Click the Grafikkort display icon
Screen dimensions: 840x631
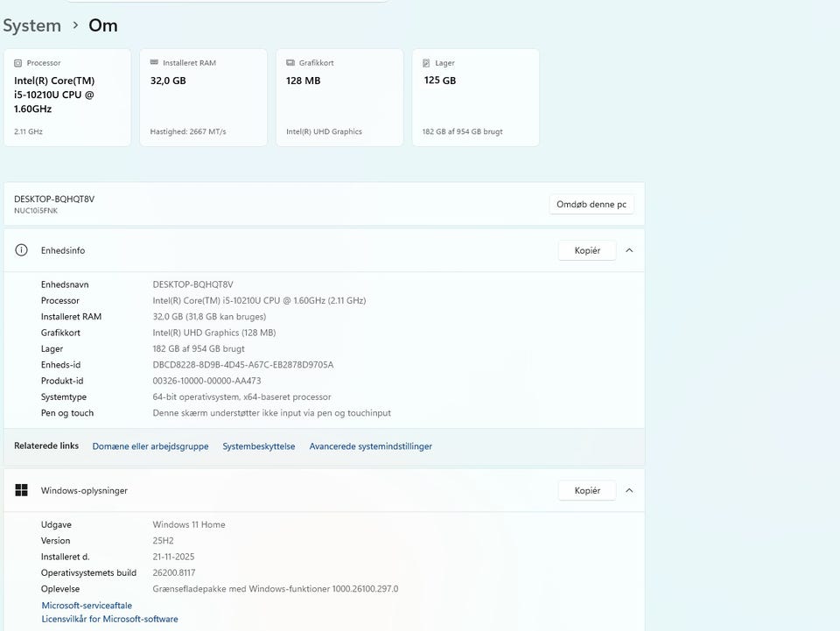pyautogui.click(x=290, y=63)
